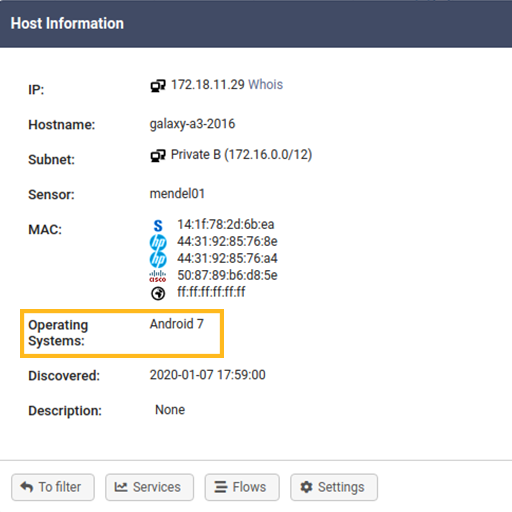Click the chart icon in the Services button

point(121,487)
